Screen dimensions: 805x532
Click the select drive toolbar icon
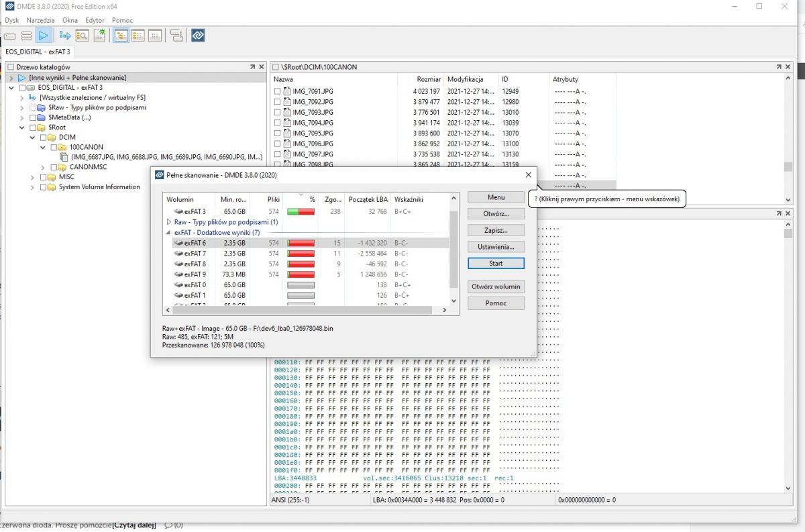coord(9,36)
